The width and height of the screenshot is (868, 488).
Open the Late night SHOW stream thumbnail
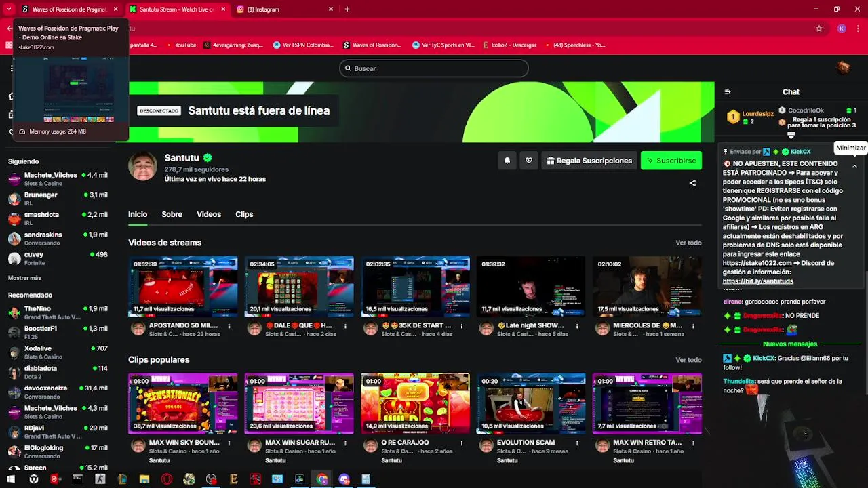click(531, 287)
